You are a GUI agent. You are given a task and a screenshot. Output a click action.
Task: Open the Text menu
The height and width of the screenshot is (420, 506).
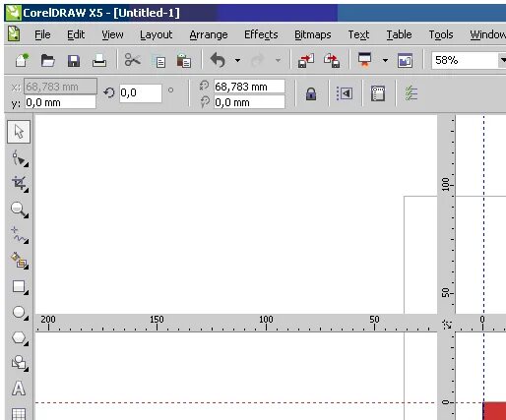358,34
